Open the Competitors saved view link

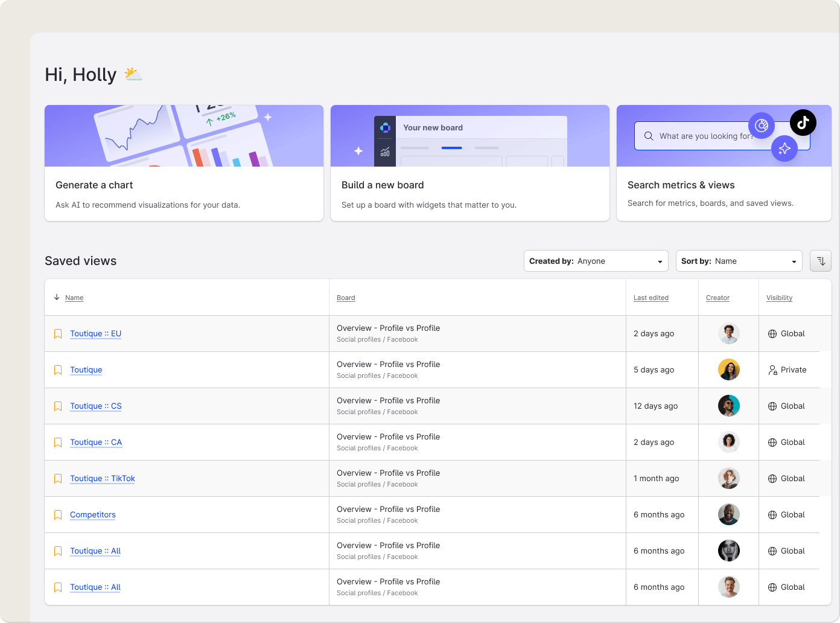92,515
